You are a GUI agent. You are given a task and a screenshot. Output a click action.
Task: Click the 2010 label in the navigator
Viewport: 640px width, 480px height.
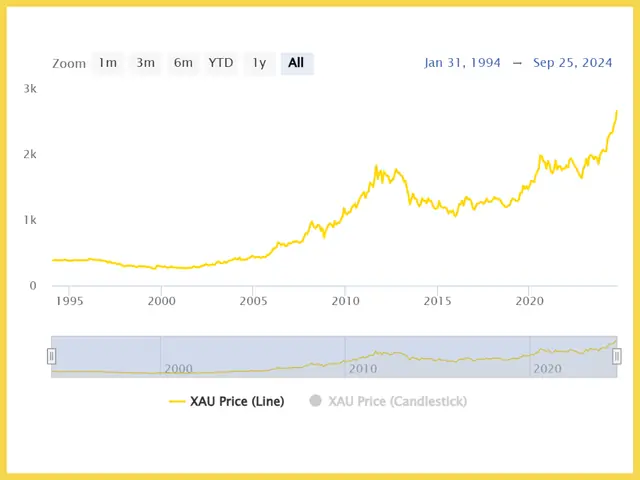pyautogui.click(x=363, y=369)
